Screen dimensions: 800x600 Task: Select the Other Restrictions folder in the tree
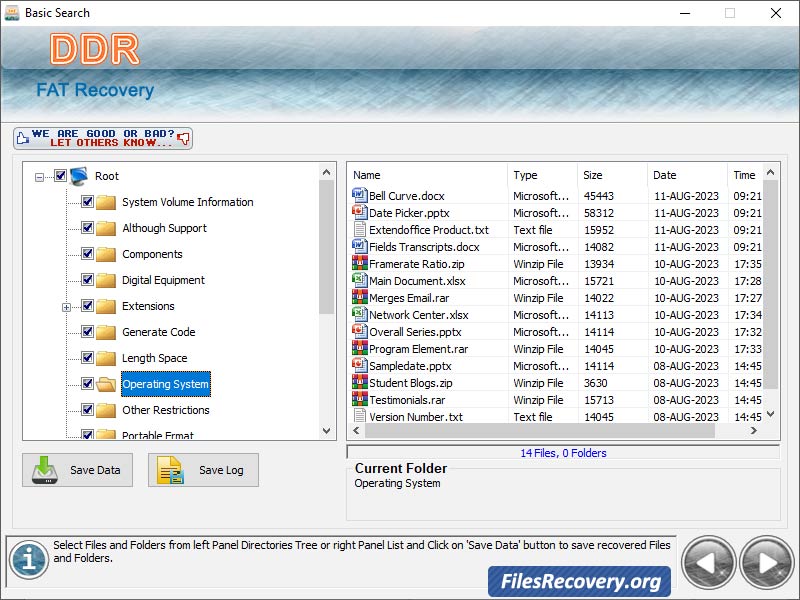[x=165, y=410]
